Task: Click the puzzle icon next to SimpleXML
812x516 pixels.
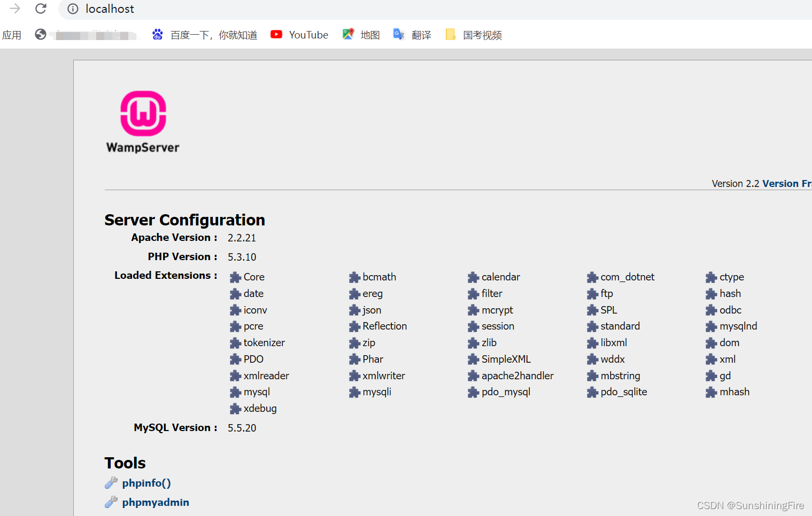Action: tap(473, 359)
